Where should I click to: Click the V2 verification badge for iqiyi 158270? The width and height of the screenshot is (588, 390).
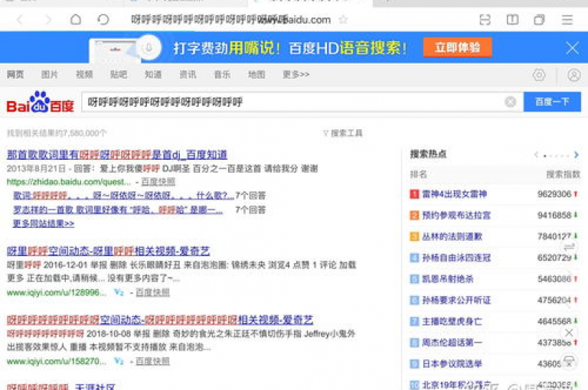pyautogui.click(x=119, y=361)
